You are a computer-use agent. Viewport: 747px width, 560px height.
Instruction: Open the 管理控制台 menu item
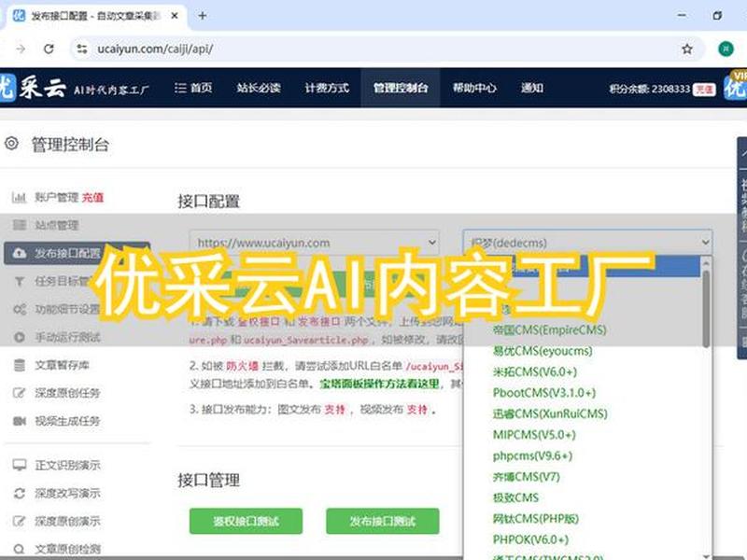(x=401, y=88)
